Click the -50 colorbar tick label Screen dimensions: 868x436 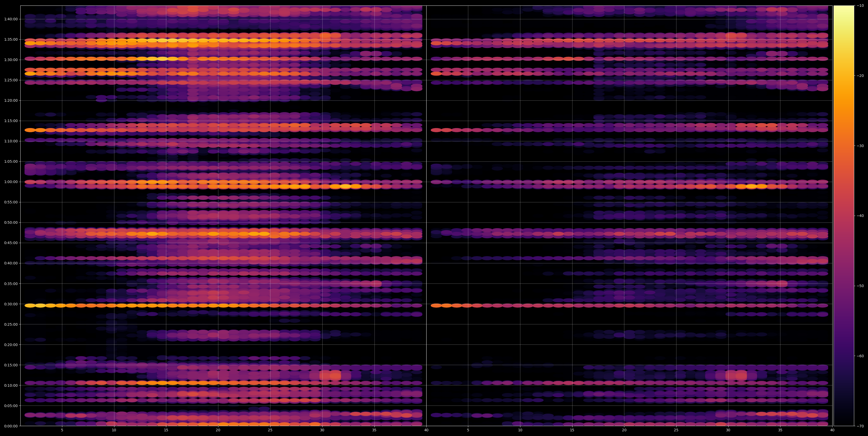pos(860,286)
